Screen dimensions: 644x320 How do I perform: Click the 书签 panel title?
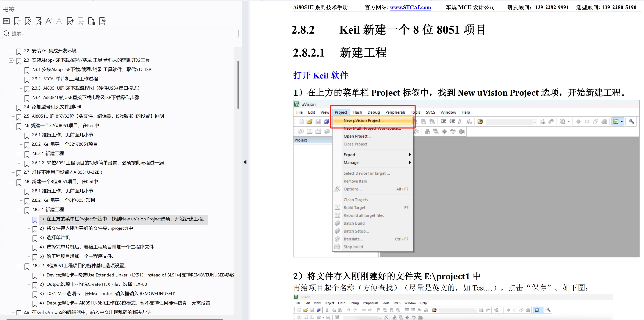pos(9,10)
